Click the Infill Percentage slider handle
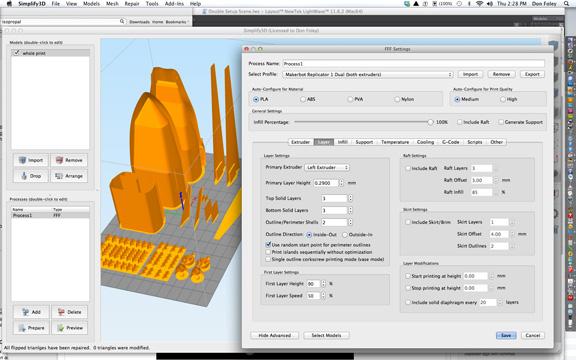Image resolution: width=576 pixels, height=360 pixels. tap(430, 122)
